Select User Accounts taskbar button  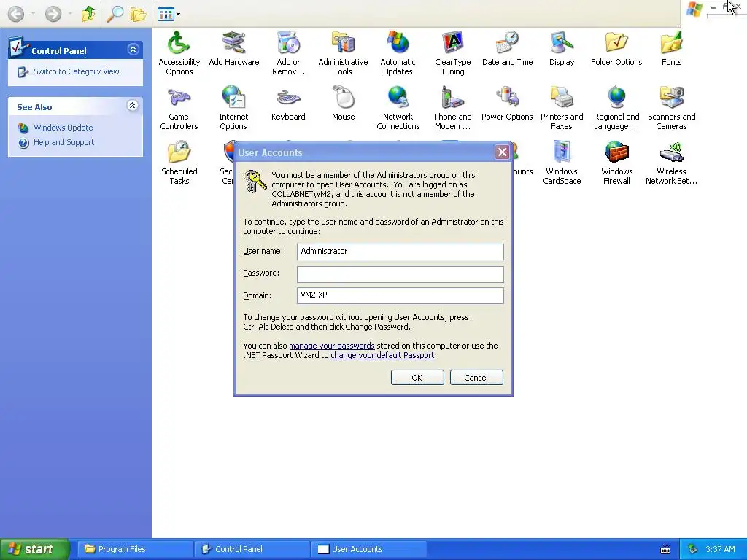(x=368, y=549)
